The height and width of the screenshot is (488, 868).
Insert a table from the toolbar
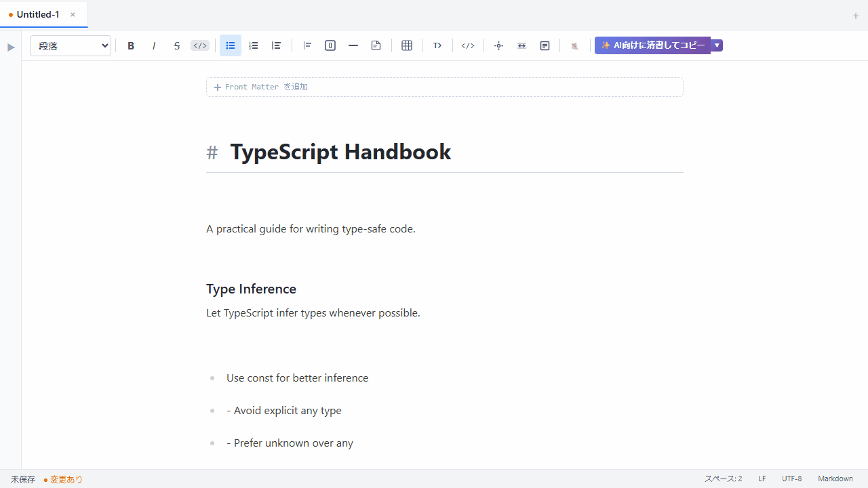(x=407, y=45)
